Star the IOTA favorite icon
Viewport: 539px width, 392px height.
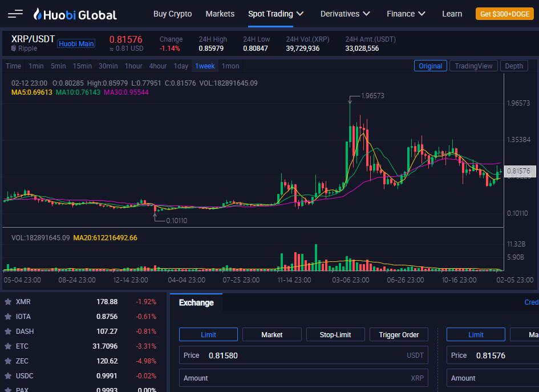8,317
